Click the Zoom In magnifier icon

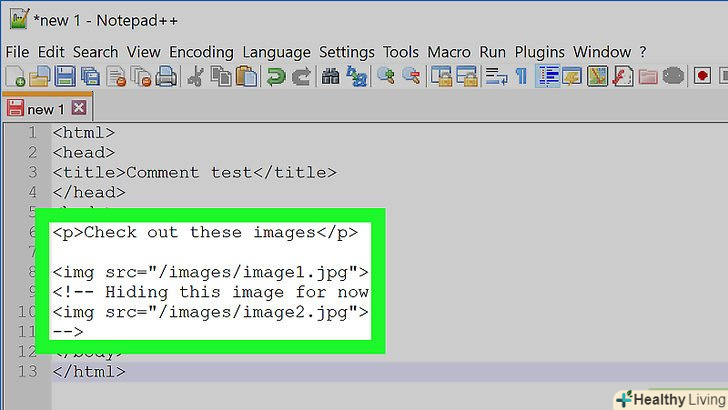point(386,76)
